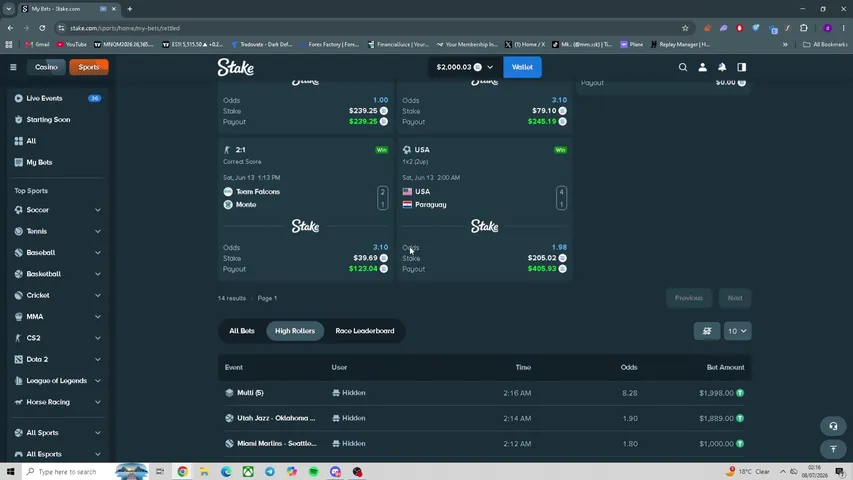Screen dimensions: 853x480
Task: Open the Windows Start menu
Action: (x=10, y=471)
